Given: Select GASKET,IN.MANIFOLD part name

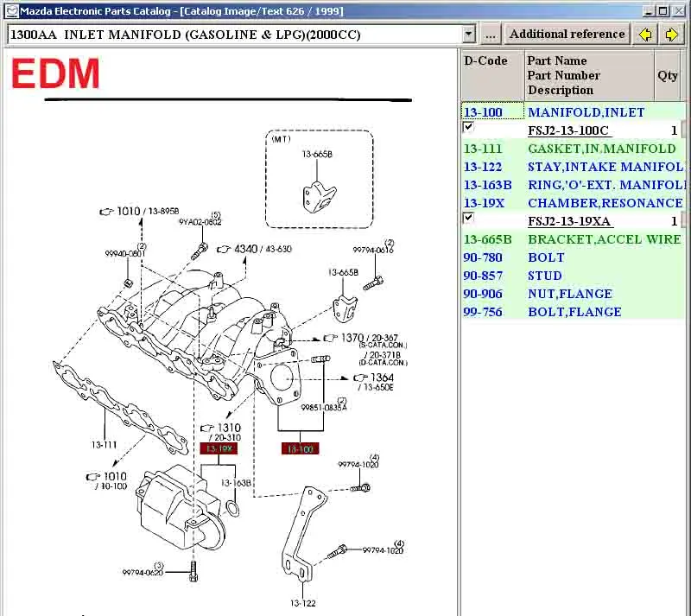Looking at the screenshot, I should 601,149.
